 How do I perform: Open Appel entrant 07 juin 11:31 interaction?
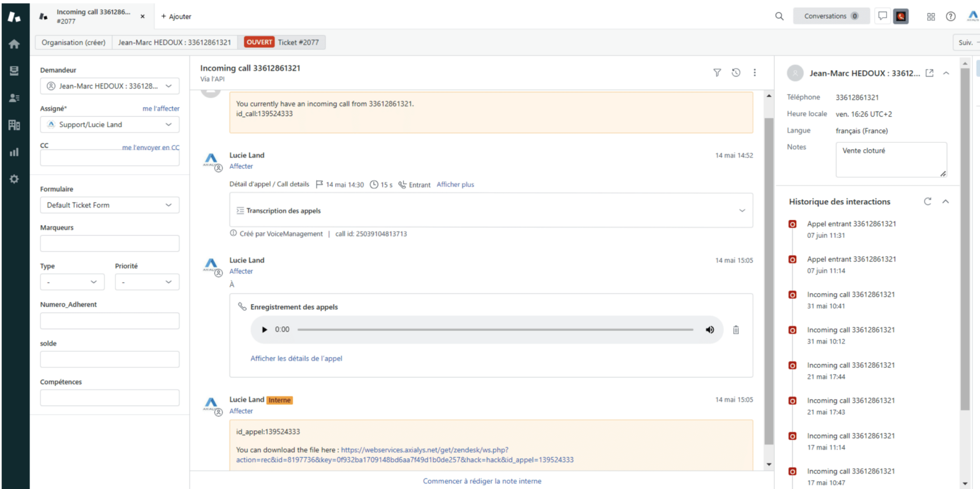click(x=851, y=230)
